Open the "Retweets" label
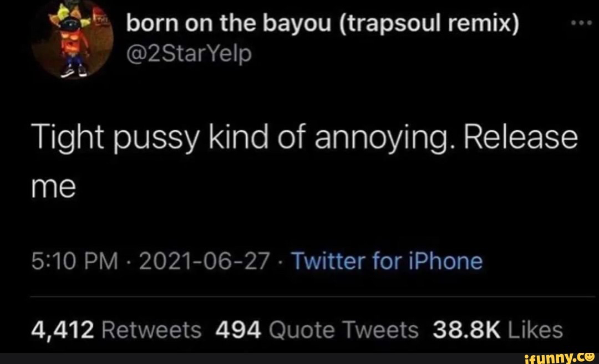 coord(153,330)
